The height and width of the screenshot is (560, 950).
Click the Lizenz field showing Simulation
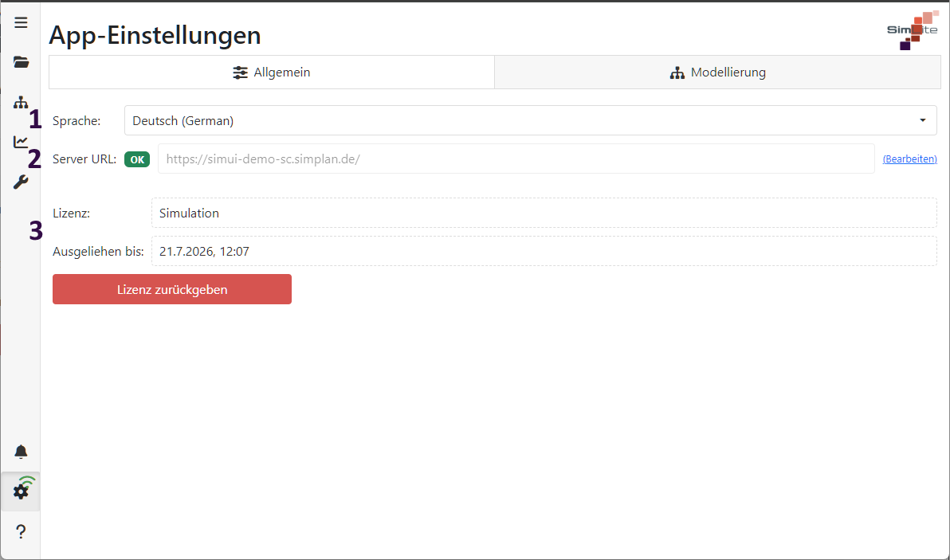[544, 213]
